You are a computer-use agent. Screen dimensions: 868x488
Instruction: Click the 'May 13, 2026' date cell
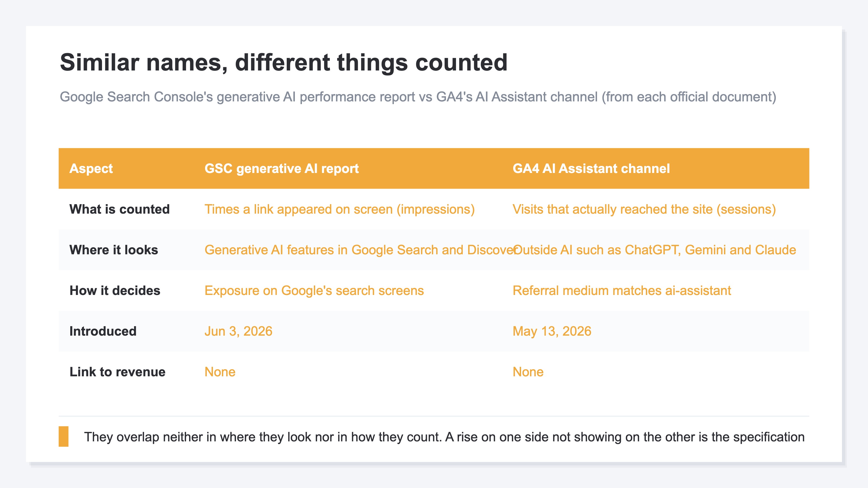[x=552, y=331]
